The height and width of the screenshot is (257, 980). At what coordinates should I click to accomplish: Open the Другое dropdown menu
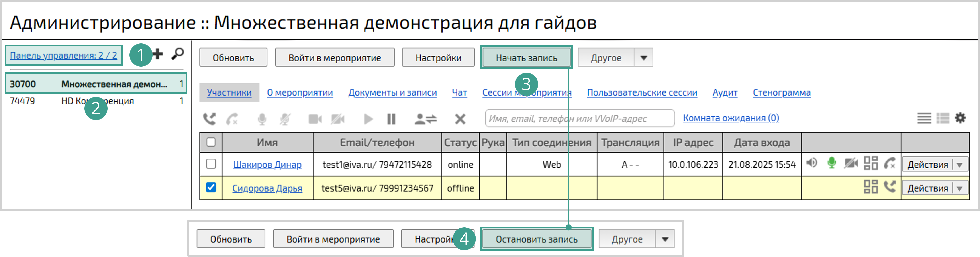644,57
